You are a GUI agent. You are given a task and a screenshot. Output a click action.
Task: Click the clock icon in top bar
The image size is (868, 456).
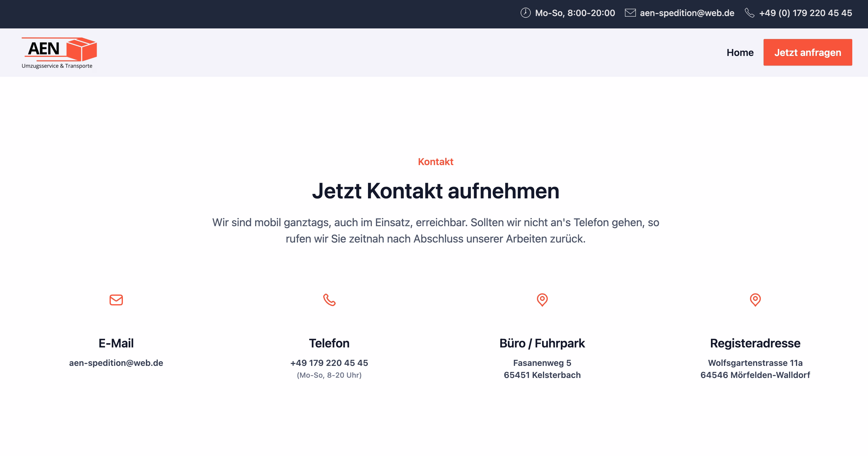525,13
